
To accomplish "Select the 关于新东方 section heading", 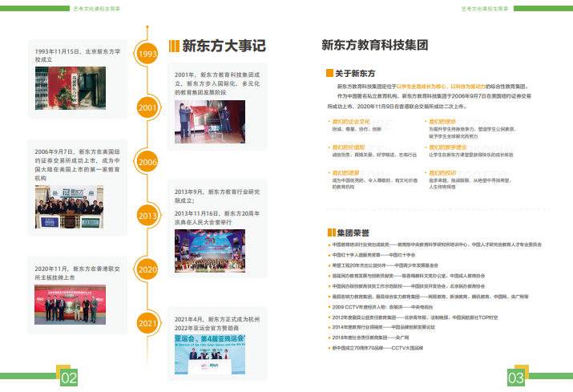I will (x=361, y=72).
